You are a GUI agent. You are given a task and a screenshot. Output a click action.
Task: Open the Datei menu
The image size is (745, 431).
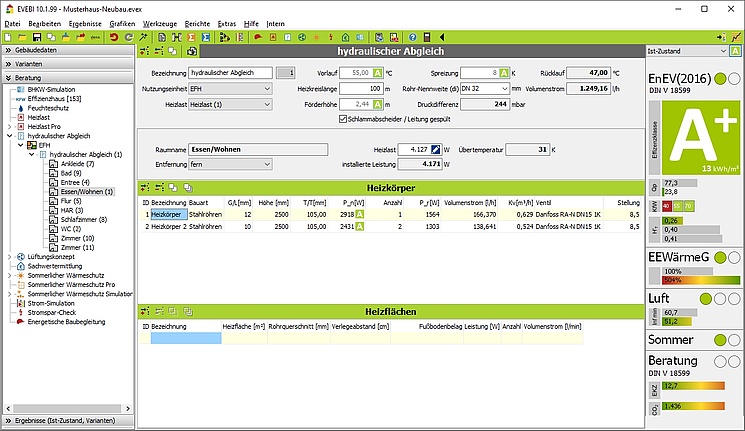tap(12, 24)
